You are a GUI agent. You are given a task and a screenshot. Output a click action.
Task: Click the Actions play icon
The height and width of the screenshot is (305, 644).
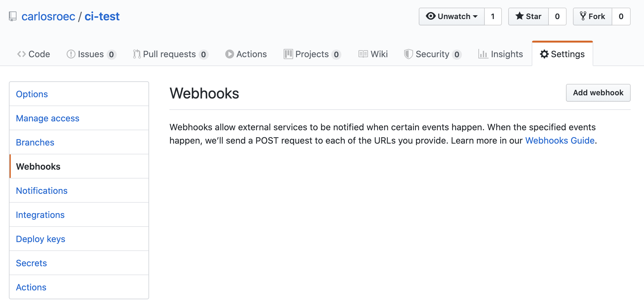tap(229, 54)
